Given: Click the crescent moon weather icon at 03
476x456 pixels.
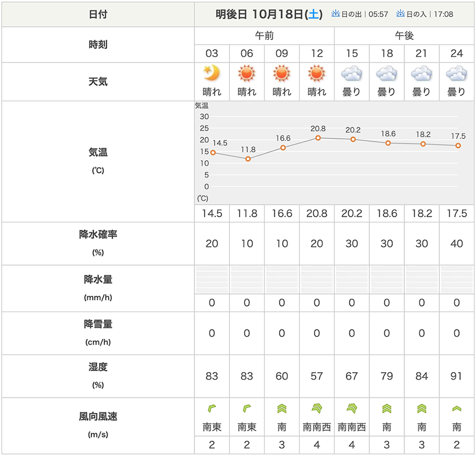Looking at the screenshot, I should tap(212, 74).
